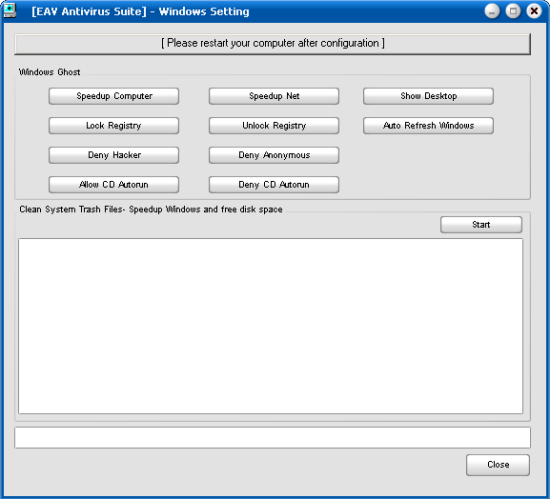The height and width of the screenshot is (499, 550).
Task: Click the EAV Antivirus title bar app icon
Action: (10, 11)
